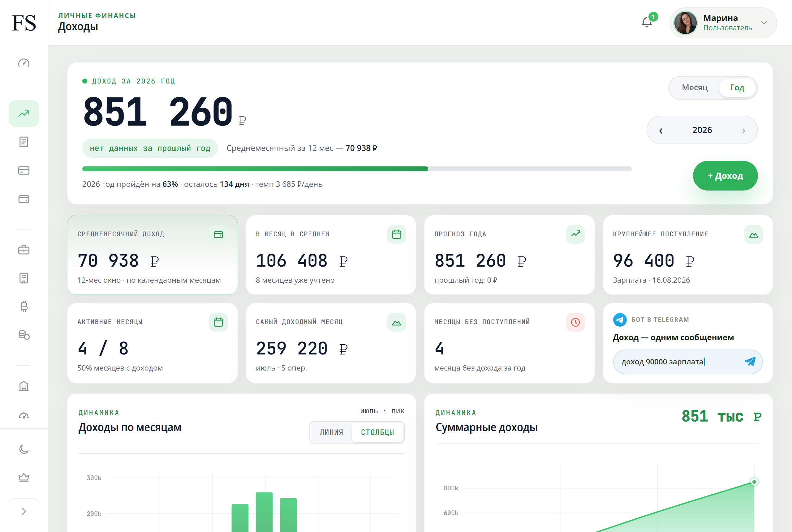
Task: Open the 'Среднемесячный доход' card
Action: pyautogui.click(x=152, y=255)
